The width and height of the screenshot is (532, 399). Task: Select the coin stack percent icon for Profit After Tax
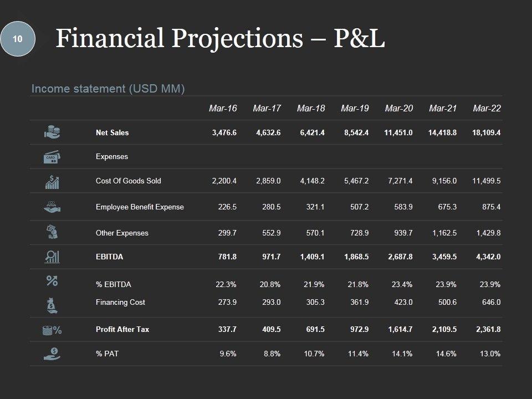click(x=52, y=330)
